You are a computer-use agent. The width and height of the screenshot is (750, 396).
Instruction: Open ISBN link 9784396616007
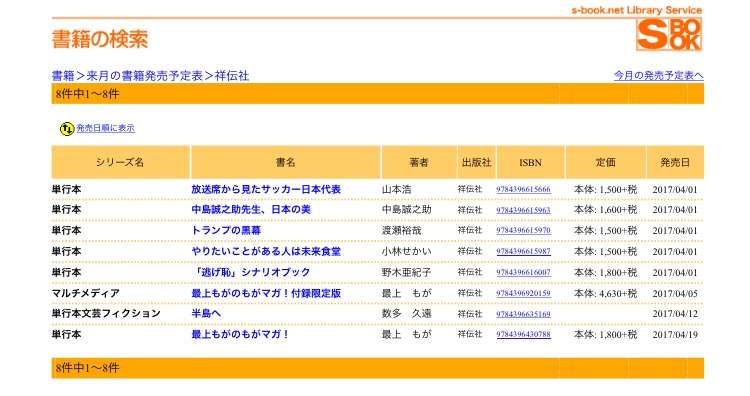523,273
